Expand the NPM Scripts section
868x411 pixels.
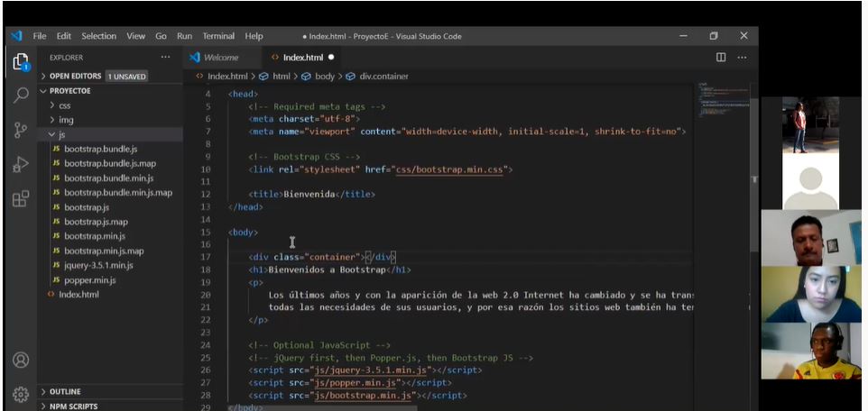(74, 406)
